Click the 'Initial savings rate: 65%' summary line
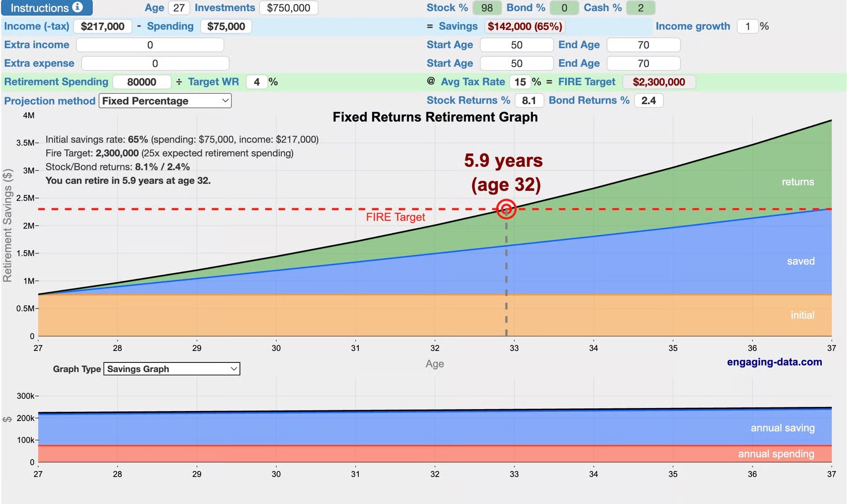 pos(182,139)
